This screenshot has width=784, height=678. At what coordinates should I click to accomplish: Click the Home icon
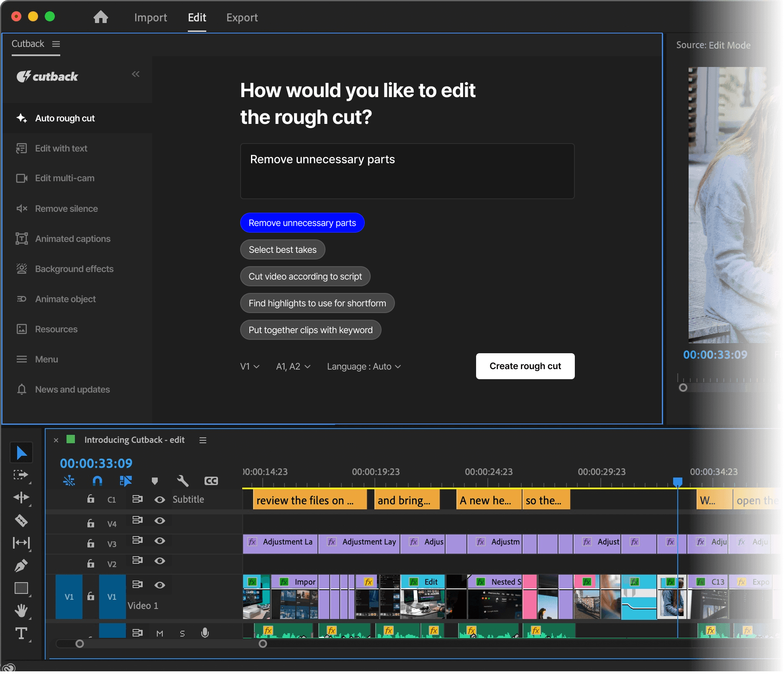100,17
